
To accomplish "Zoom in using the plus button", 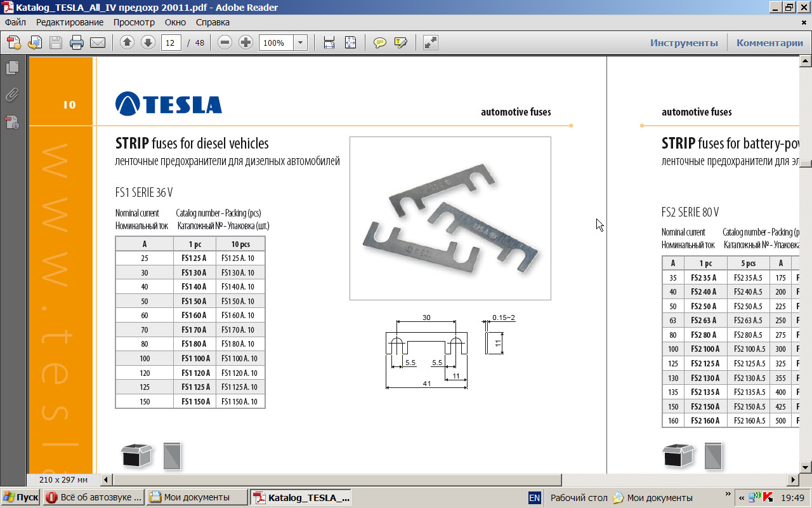I will pyautogui.click(x=246, y=43).
